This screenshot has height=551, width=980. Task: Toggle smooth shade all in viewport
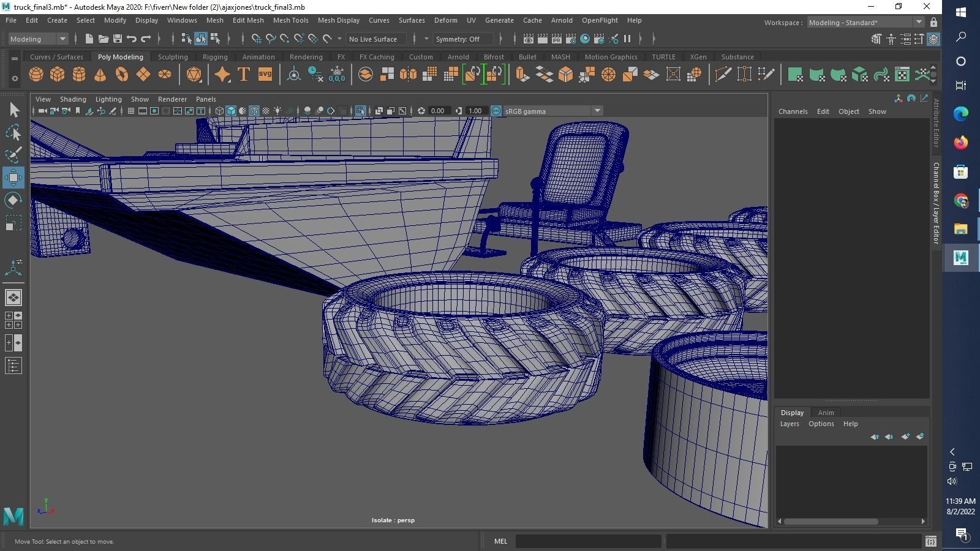tap(231, 111)
